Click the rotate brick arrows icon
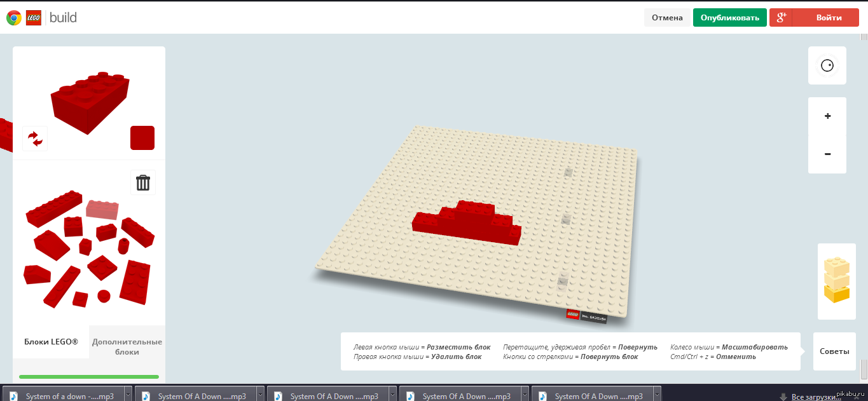 point(35,139)
